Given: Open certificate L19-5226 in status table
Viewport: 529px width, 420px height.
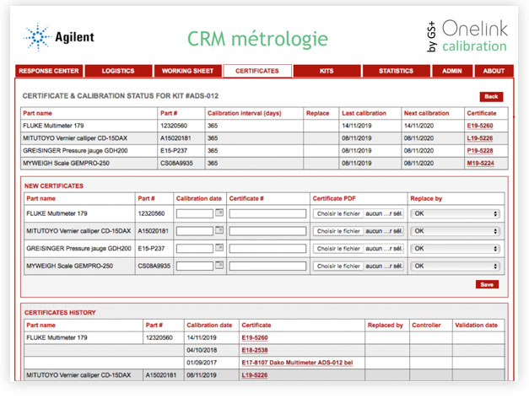Looking at the screenshot, I should [480, 138].
